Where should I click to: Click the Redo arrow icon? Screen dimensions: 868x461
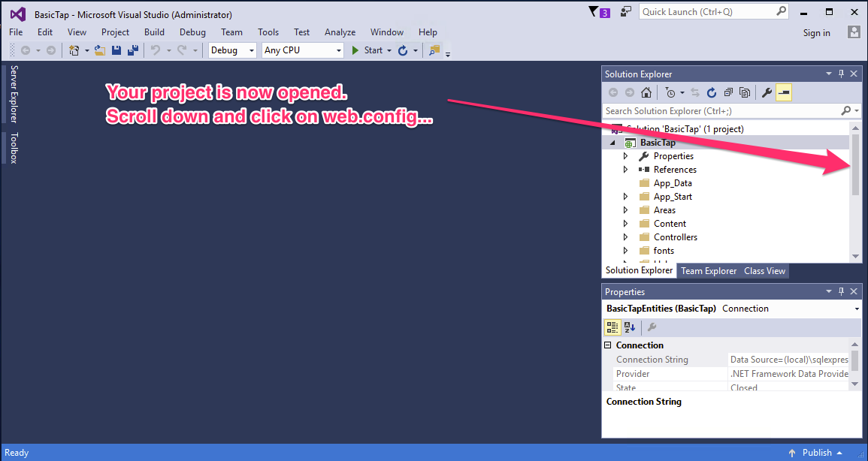pos(182,50)
